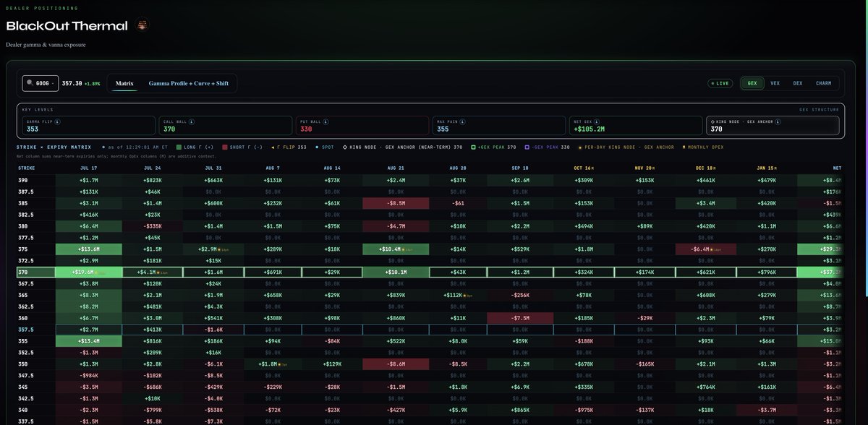
Task: Click the +$10.4M cell in AUG 21
Action: point(395,249)
